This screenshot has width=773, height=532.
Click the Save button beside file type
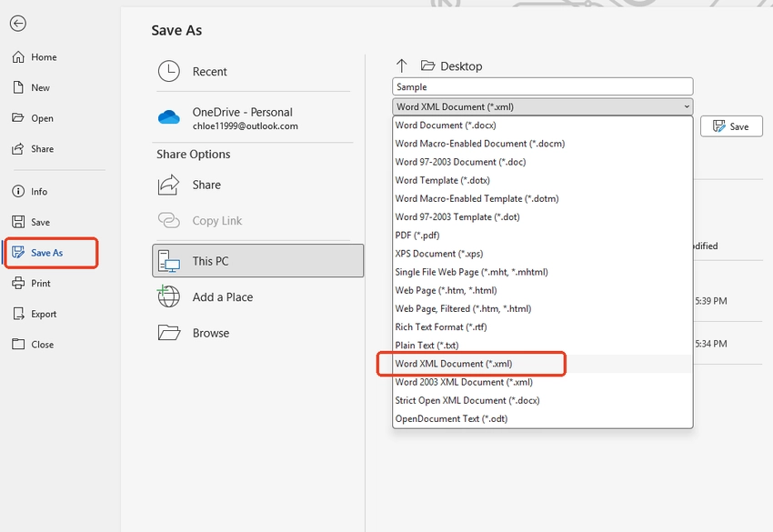[731, 126]
